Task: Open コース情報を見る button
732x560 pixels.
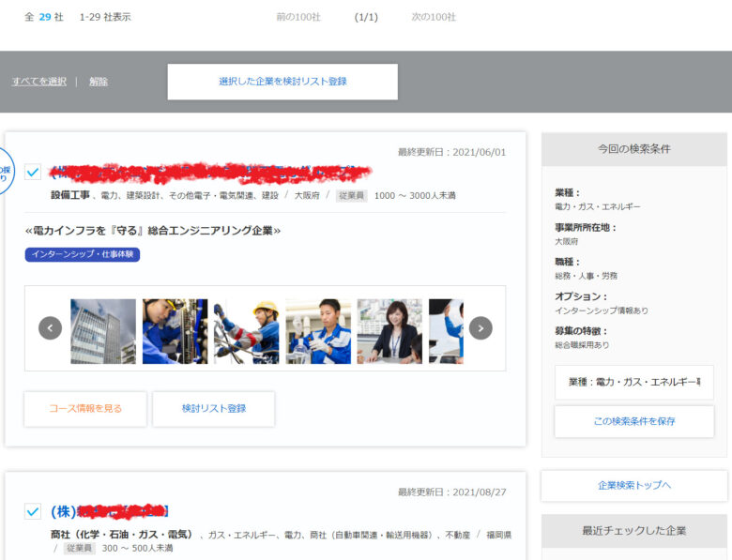Action: (85, 409)
